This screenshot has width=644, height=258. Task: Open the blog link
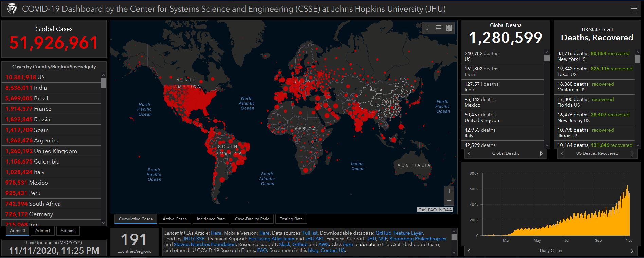[313, 250]
